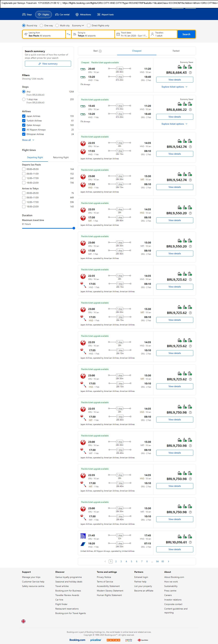
Task: Open the Car rental section
Action: (62, 15)
